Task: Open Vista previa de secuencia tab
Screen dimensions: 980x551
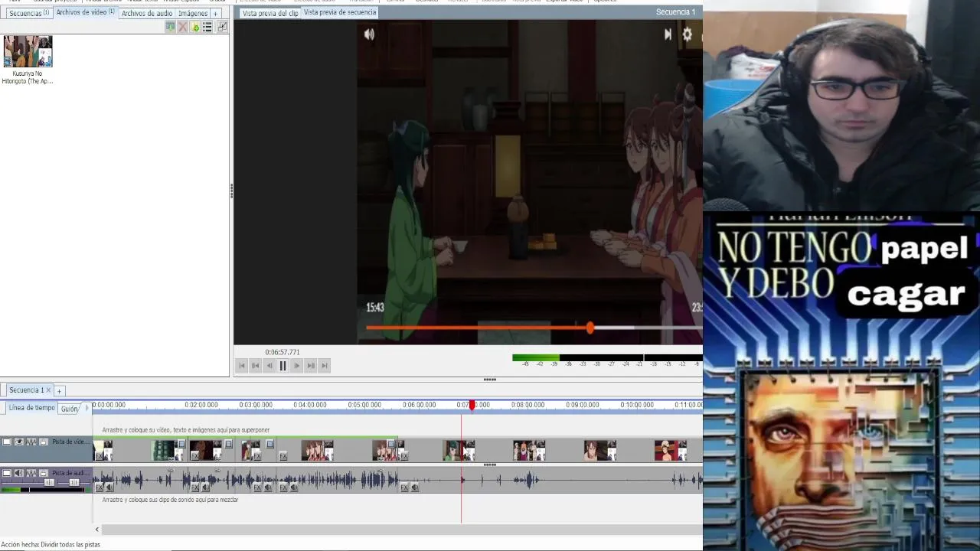Action: [x=340, y=12]
